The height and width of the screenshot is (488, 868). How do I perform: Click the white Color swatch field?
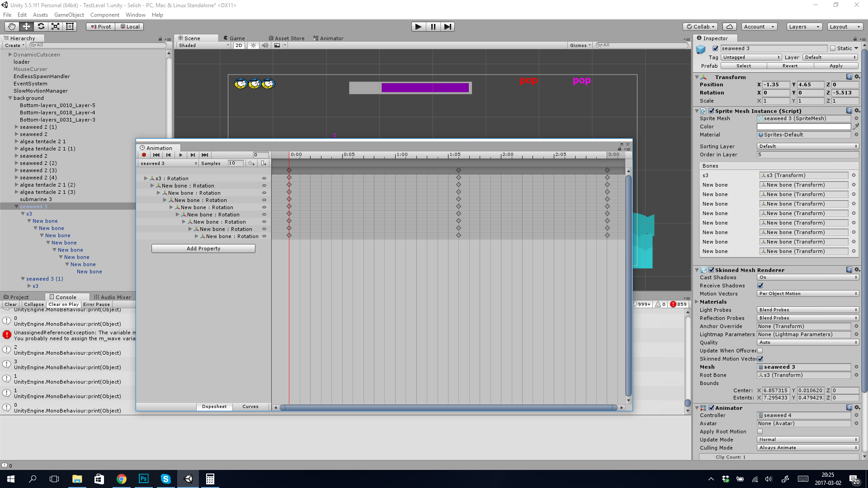click(803, 127)
